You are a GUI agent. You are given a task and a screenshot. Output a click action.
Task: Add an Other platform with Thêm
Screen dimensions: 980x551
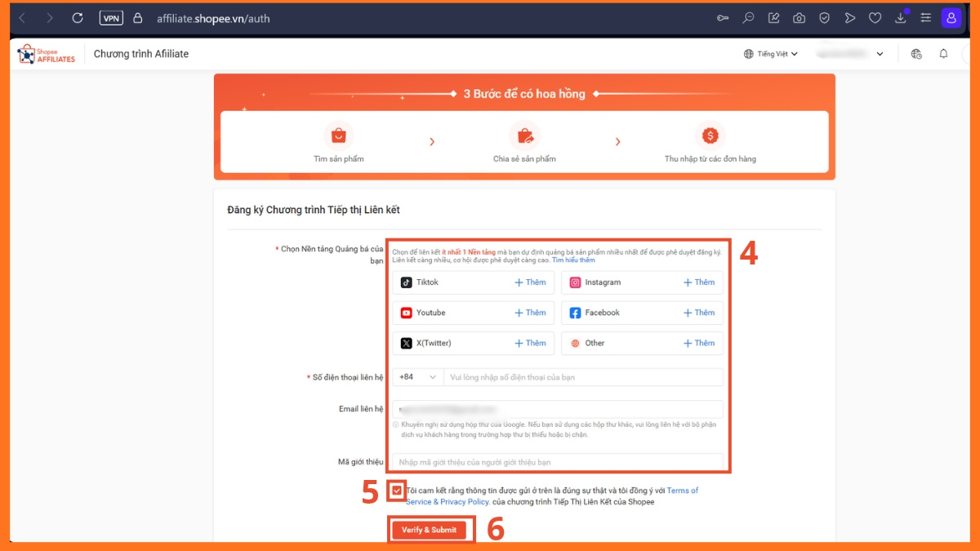coord(699,343)
